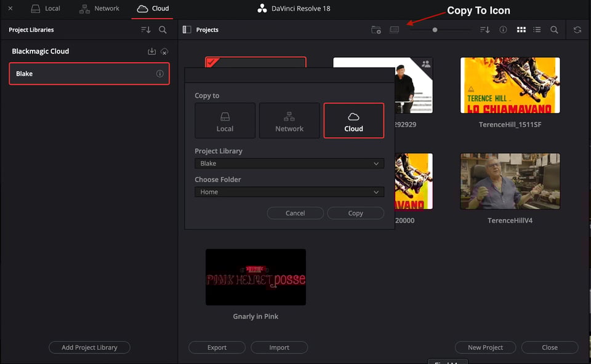Open the Choose Folder dropdown showing Home
The width and height of the screenshot is (591, 364).
point(289,191)
